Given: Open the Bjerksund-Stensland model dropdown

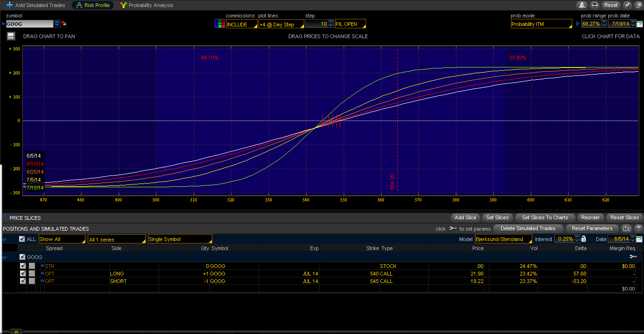Looking at the screenshot, I should (503, 239).
